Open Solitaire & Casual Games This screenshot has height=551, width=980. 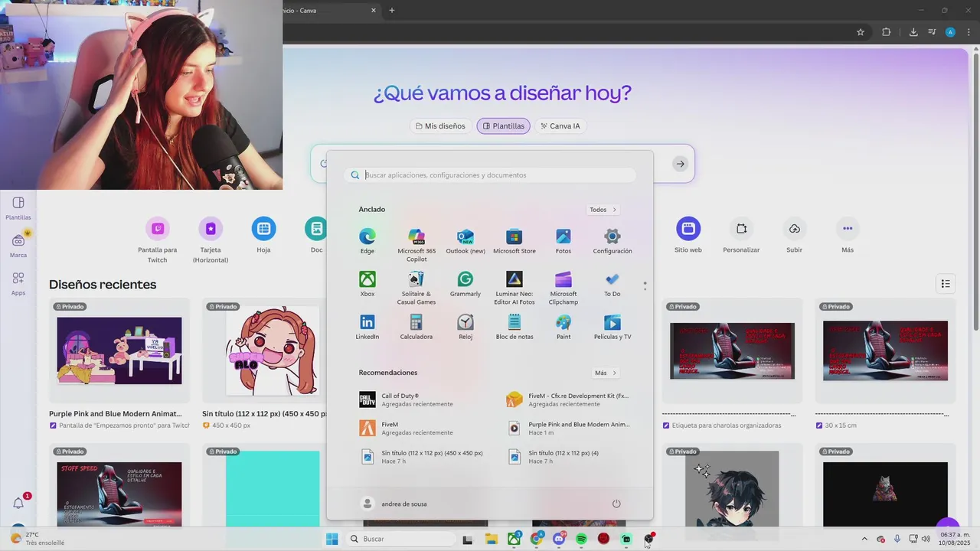click(x=416, y=287)
